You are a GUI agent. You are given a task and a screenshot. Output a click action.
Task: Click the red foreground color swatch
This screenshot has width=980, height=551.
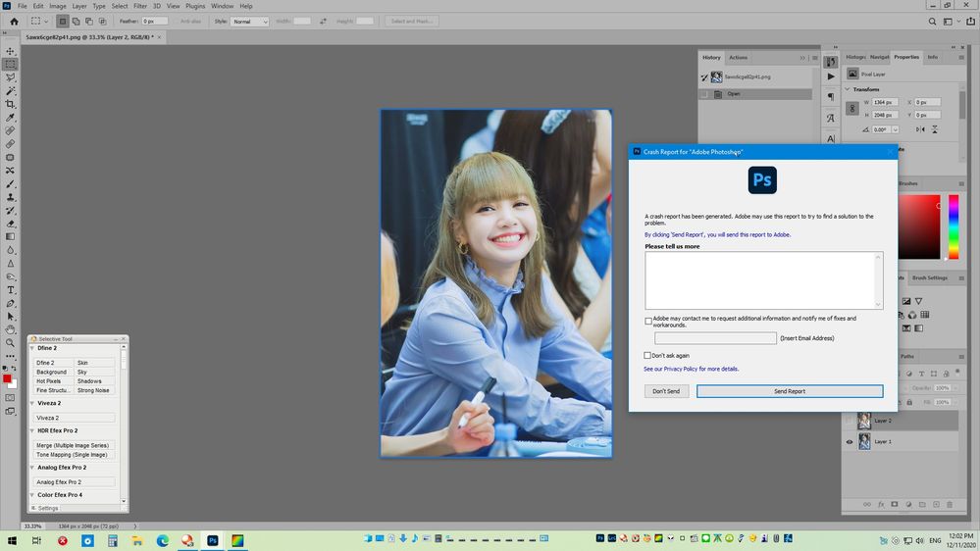point(8,378)
